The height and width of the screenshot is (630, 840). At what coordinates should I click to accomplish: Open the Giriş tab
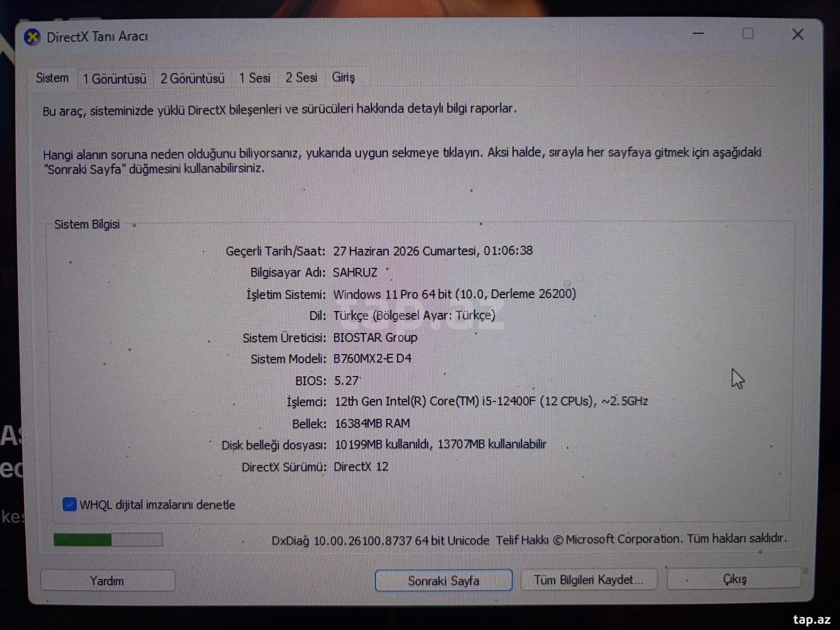(x=343, y=78)
